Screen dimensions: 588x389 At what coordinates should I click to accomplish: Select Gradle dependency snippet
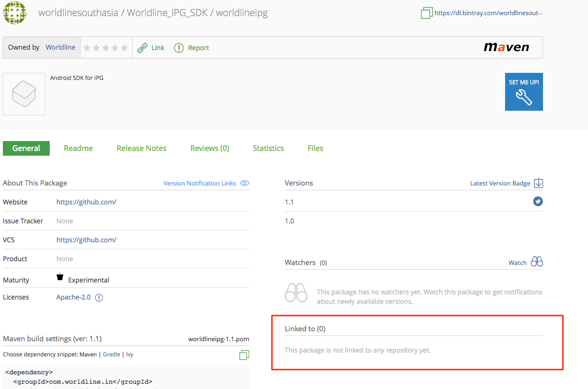point(111,354)
